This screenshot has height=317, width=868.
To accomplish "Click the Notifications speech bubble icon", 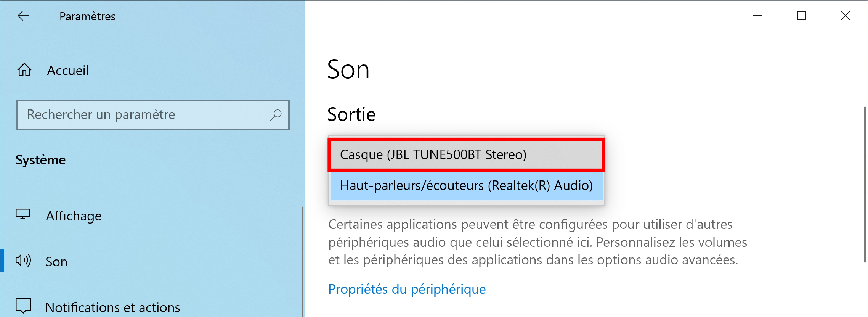I will (23, 306).
